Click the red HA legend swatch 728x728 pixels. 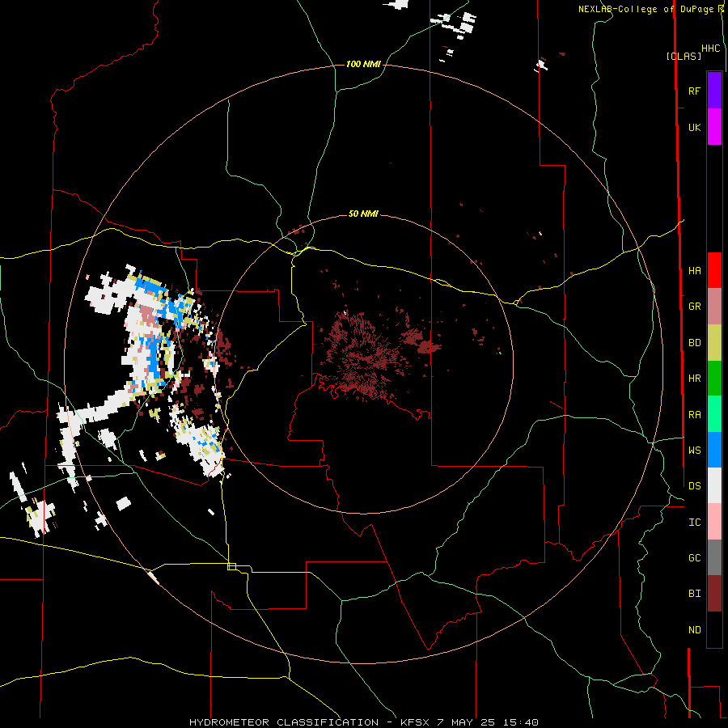[714, 270]
